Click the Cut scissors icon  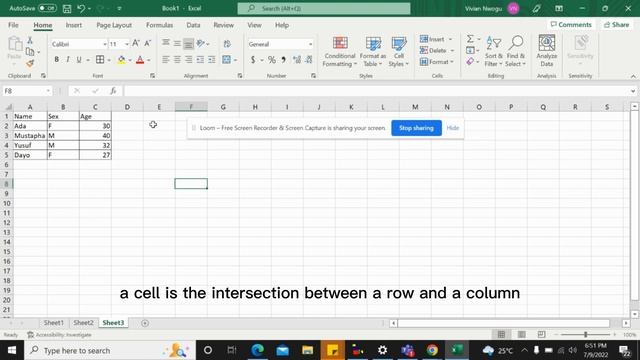click(30, 40)
